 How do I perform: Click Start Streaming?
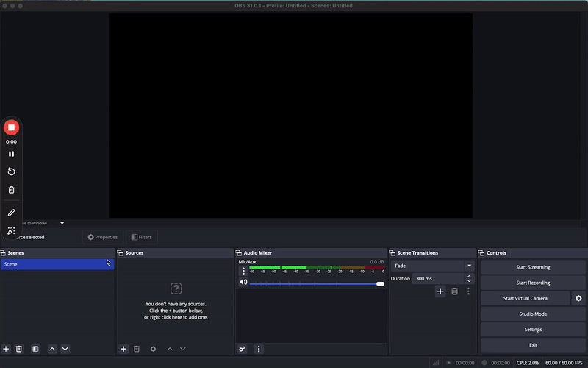(x=533, y=267)
